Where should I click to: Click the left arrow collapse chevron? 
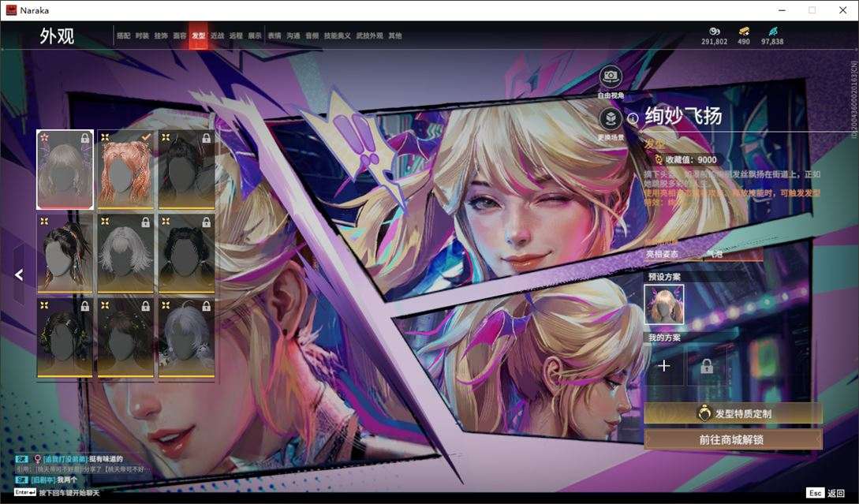(x=19, y=274)
